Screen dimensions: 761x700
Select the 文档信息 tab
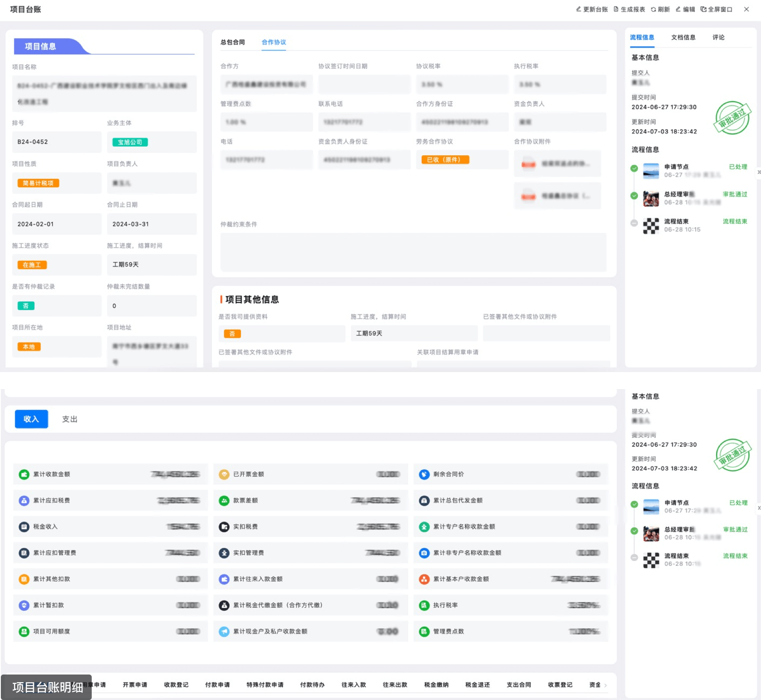pos(683,37)
